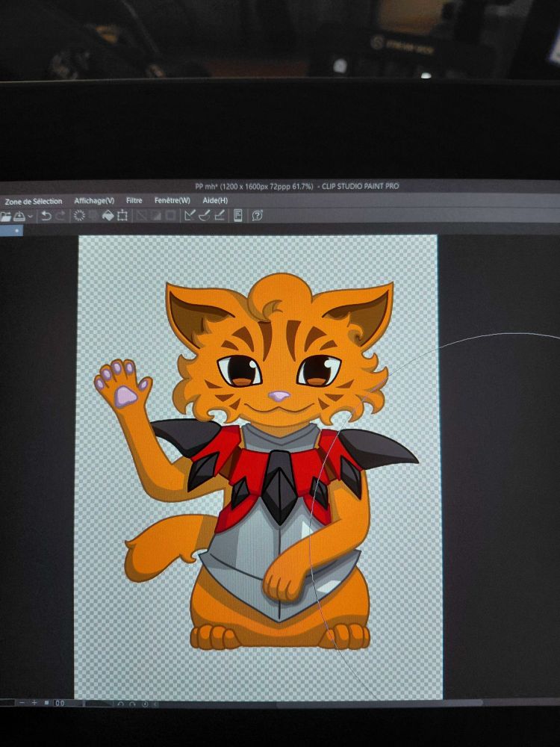This screenshot has width=560, height=747.
Task: Click the open file folder icon
Action: pyautogui.click(x=6, y=217)
